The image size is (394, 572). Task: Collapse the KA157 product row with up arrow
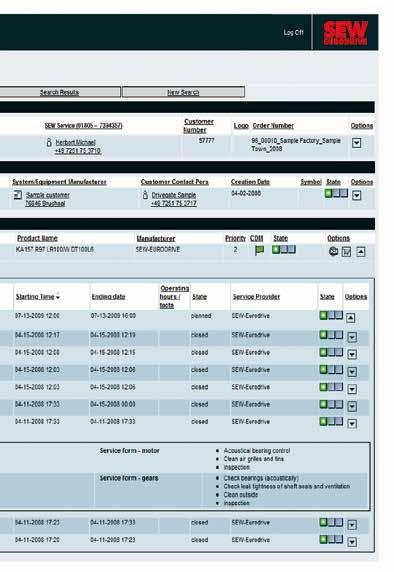tap(360, 252)
